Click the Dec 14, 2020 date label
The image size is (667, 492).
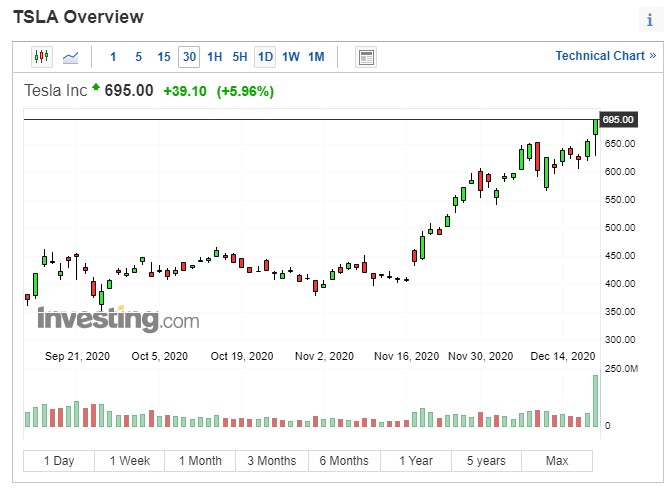coord(562,356)
